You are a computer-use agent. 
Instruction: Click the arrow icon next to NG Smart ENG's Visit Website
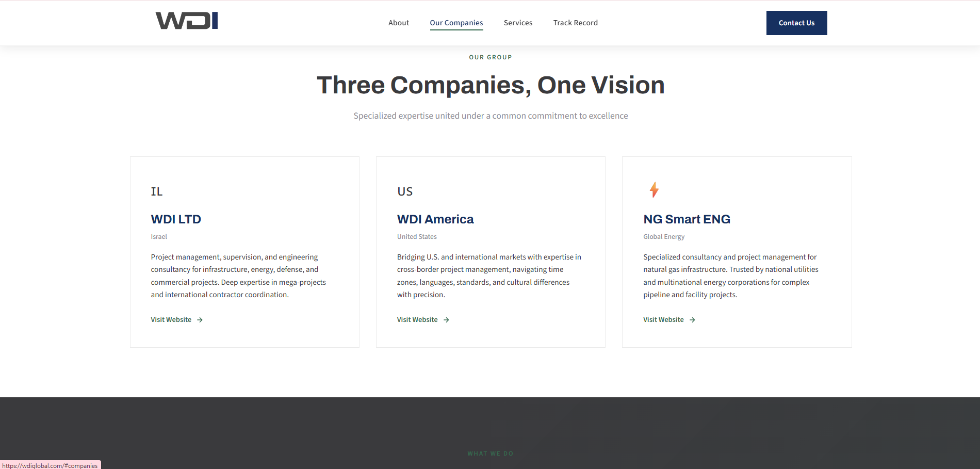click(692, 320)
